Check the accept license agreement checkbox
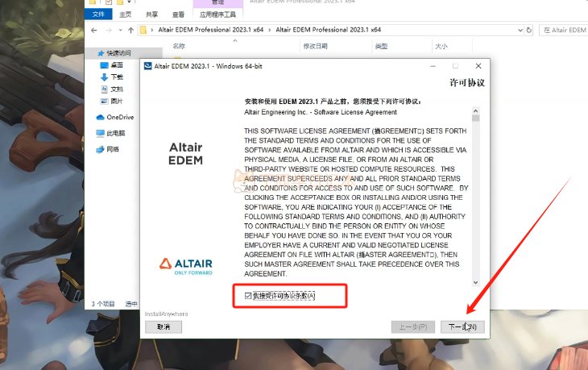The height and width of the screenshot is (370, 588). pos(248,296)
